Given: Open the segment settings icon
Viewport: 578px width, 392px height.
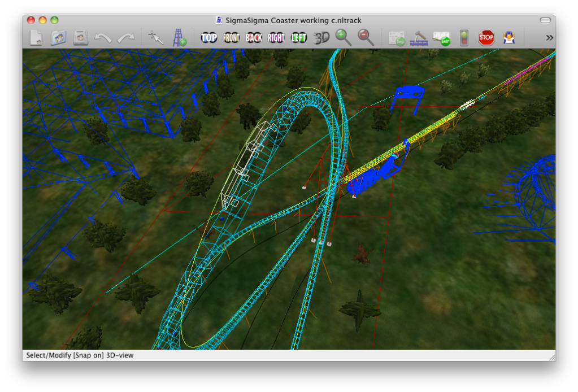Looking at the screenshot, I should point(397,38).
